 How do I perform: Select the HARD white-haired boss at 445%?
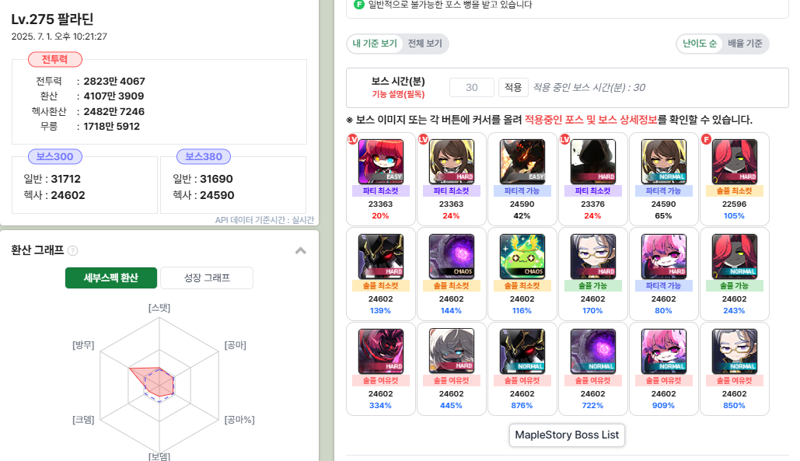[x=452, y=351]
